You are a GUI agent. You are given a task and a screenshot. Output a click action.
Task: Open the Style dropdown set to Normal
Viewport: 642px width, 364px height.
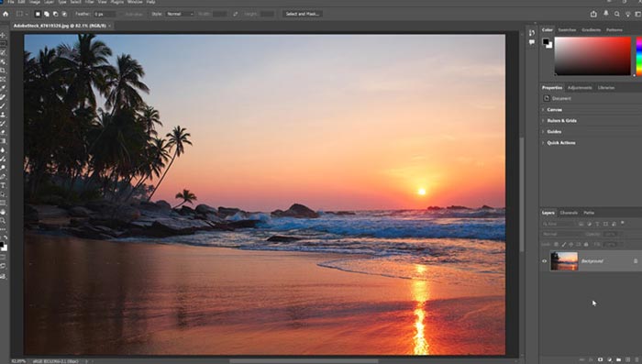[180, 14]
